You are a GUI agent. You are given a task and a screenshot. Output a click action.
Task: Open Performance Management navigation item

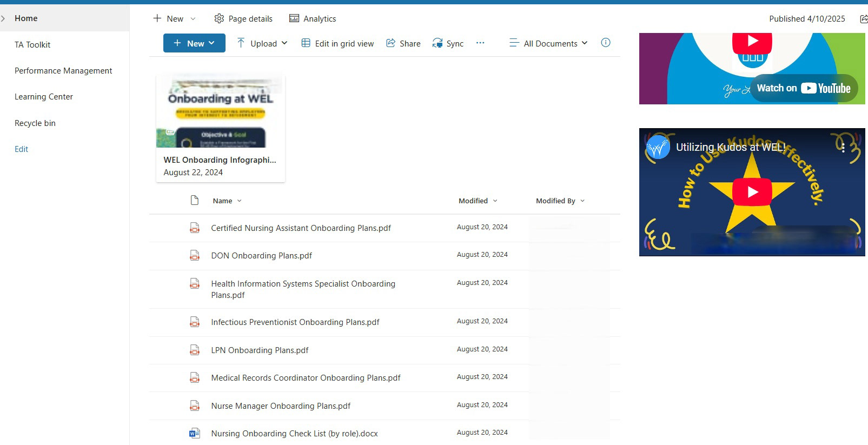[x=63, y=71]
